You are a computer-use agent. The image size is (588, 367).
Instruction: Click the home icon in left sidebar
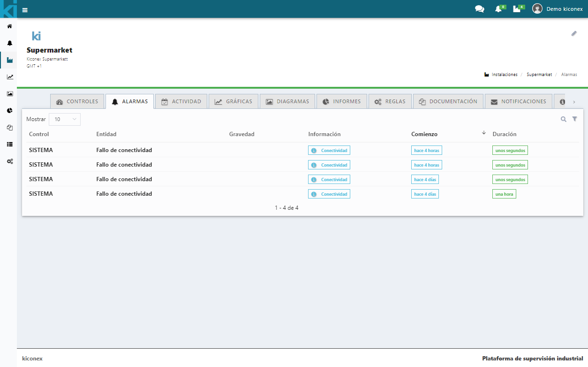pyautogui.click(x=9, y=26)
